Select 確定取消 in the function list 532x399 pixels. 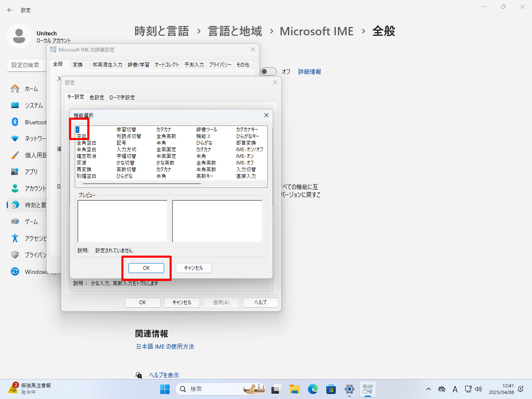[86, 156]
